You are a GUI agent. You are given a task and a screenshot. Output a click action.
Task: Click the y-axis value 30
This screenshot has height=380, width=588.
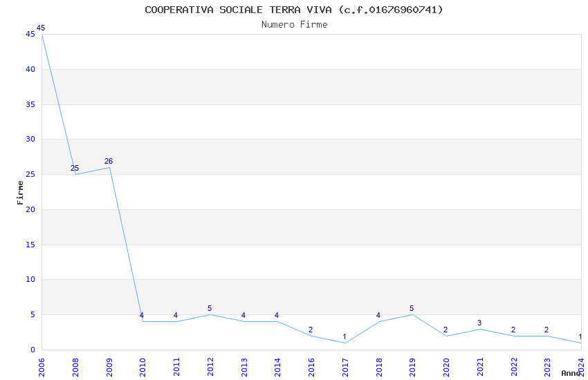coord(30,139)
